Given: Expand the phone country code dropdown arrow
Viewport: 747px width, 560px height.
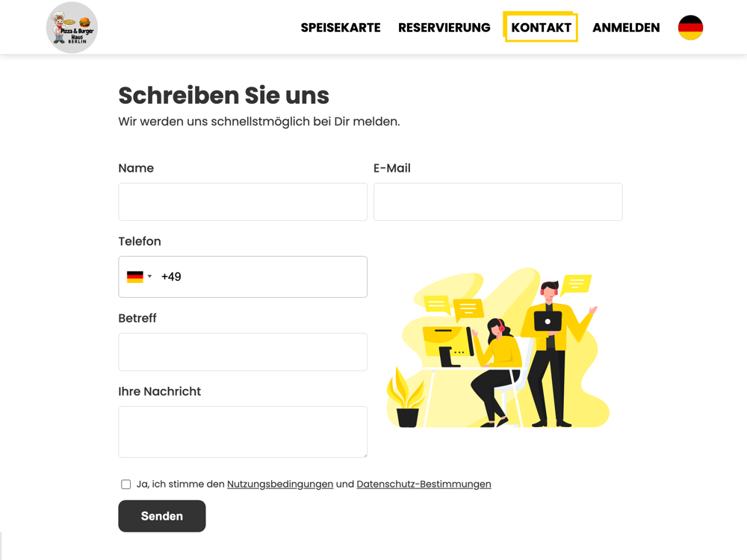Looking at the screenshot, I should click(149, 277).
